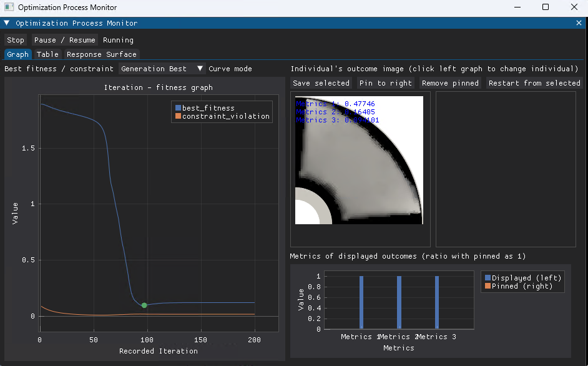Click Restart from selected button
This screenshot has height=366, width=588.
(x=534, y=83)
